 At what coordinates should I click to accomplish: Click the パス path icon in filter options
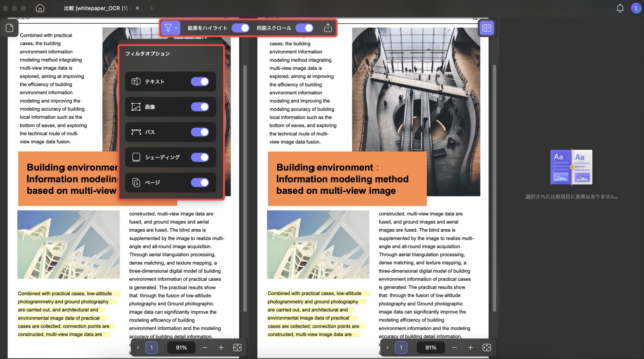[136, 132]
